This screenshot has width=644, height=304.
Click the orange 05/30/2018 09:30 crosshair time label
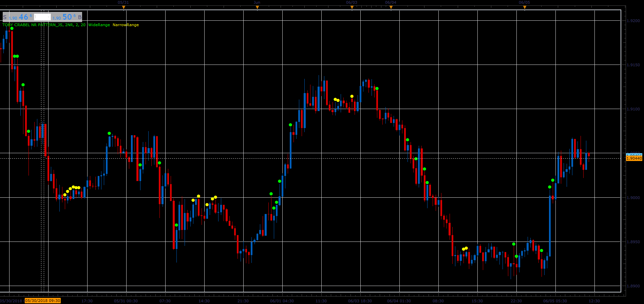click(x=43, y=301)
